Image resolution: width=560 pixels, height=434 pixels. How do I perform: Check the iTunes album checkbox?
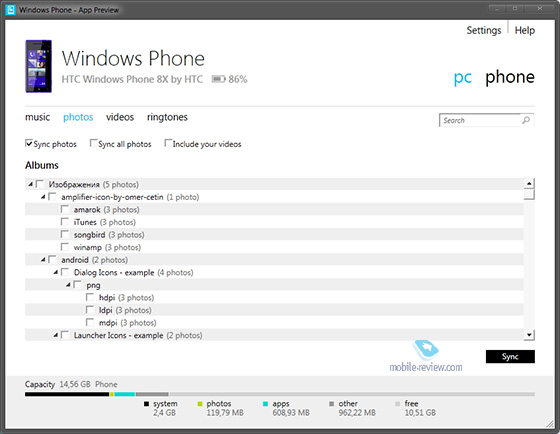[65, 222]
